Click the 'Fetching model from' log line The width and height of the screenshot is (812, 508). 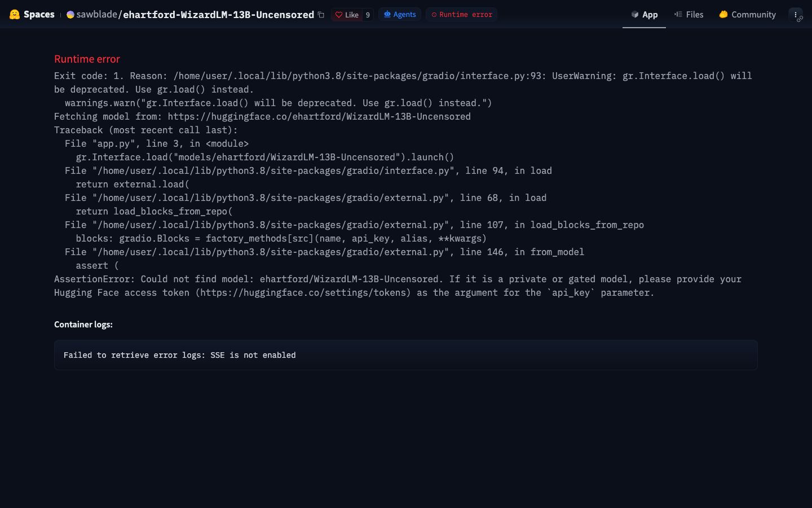(262, 117)
